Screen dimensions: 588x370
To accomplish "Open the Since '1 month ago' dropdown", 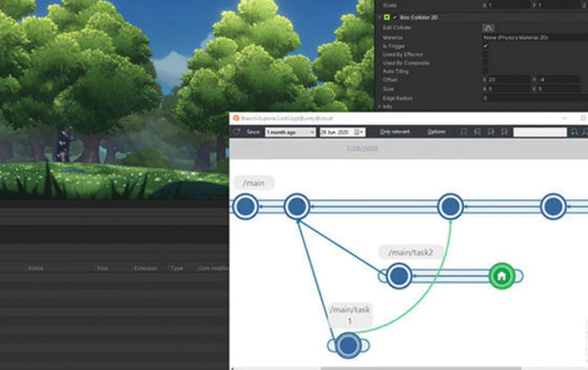I will pyautogui.click(x=290, y=132).
